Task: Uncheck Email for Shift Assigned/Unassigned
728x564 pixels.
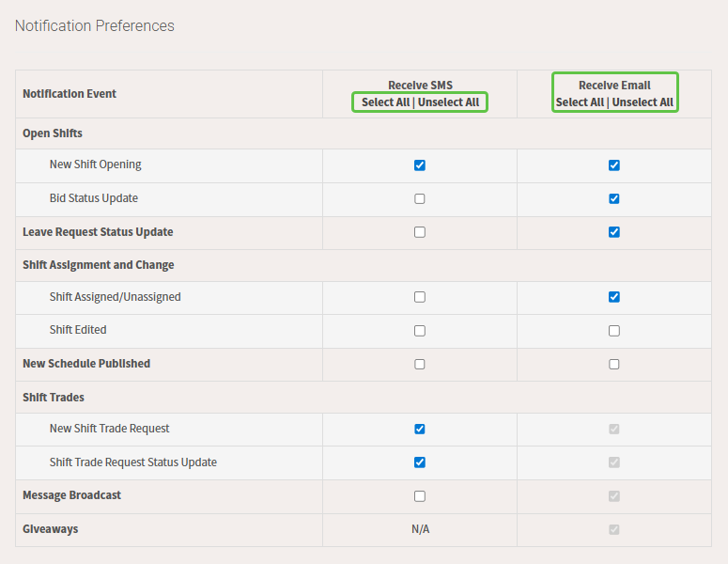Action: click(614, 297)
